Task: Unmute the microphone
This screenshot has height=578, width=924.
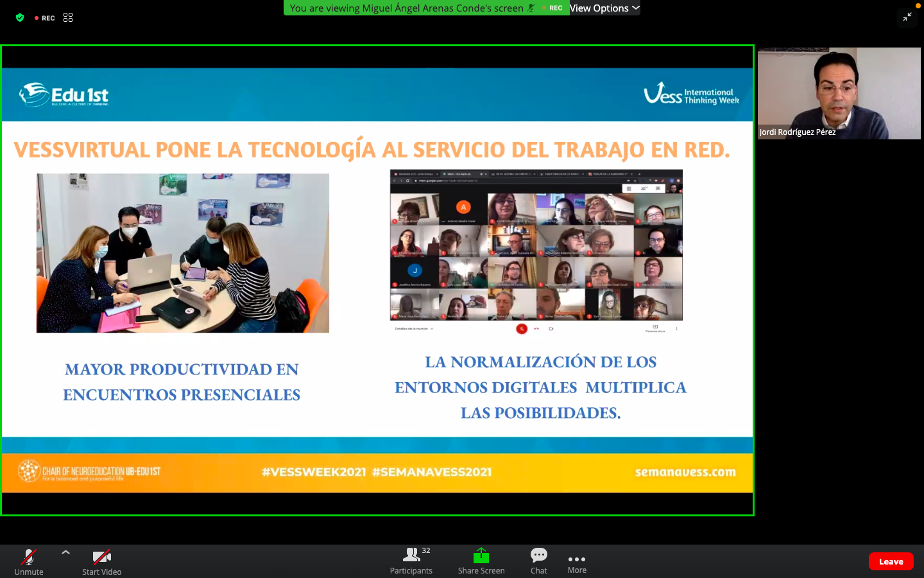Action: (29, 561)
